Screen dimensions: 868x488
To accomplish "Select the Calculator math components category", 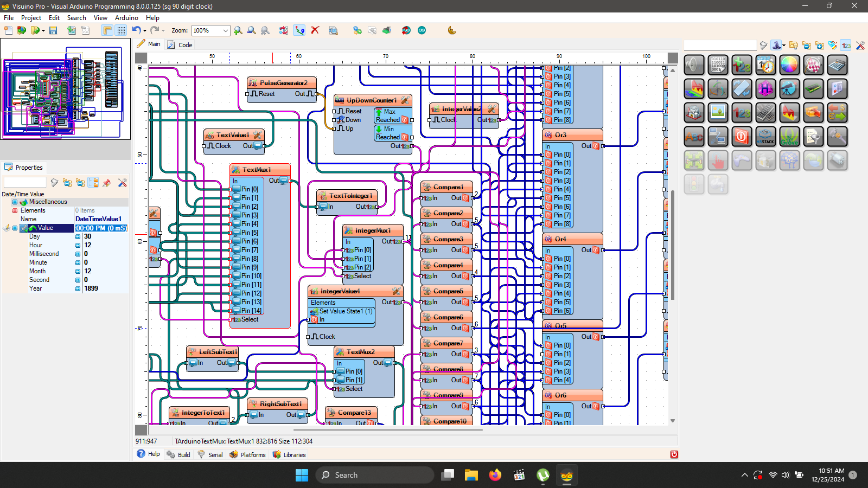I will point(837,65).
